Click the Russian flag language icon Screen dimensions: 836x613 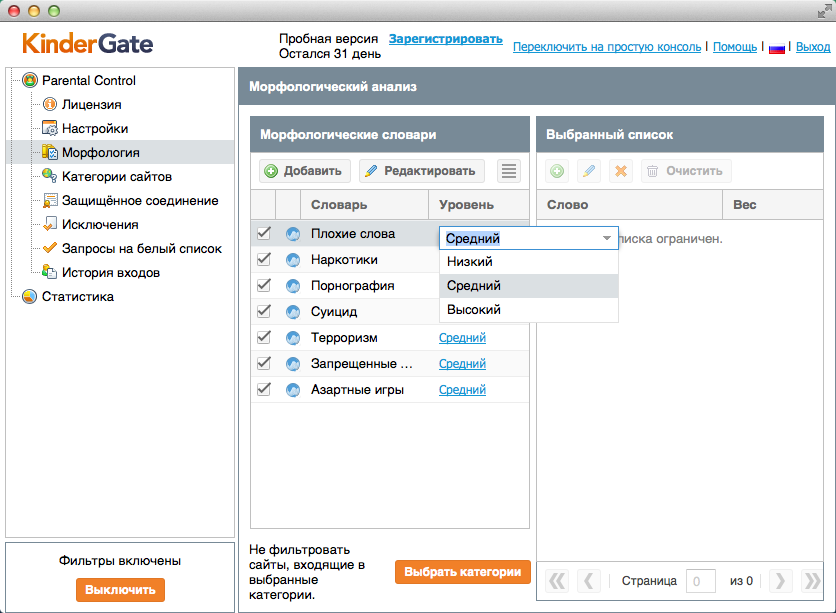(x=775, y=47)
